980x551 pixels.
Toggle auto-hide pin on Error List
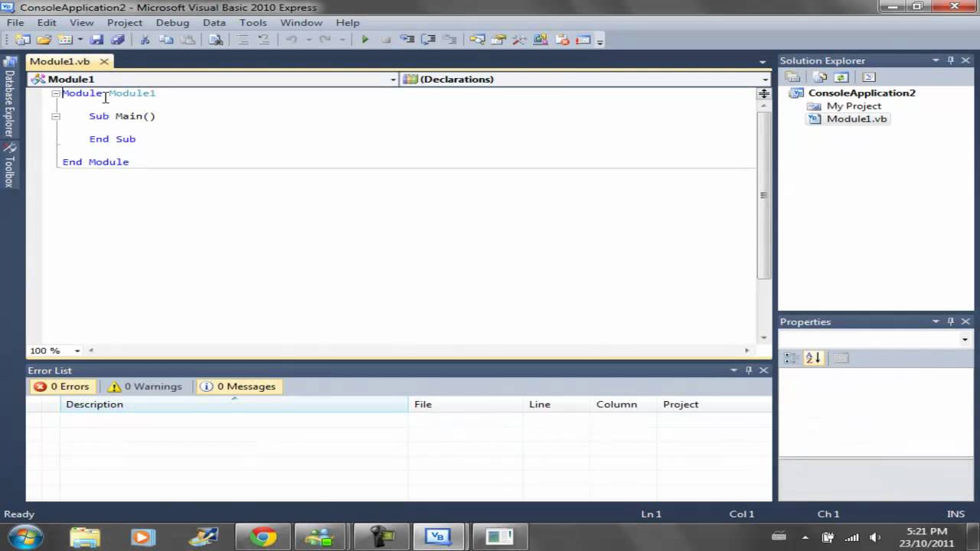pyautogui.click(x=749, y=370)
